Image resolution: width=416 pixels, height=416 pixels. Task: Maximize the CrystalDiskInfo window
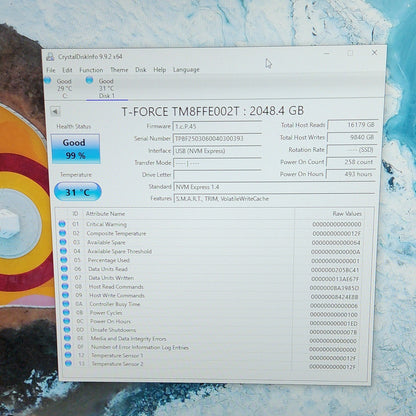click(x=350, y=53)
